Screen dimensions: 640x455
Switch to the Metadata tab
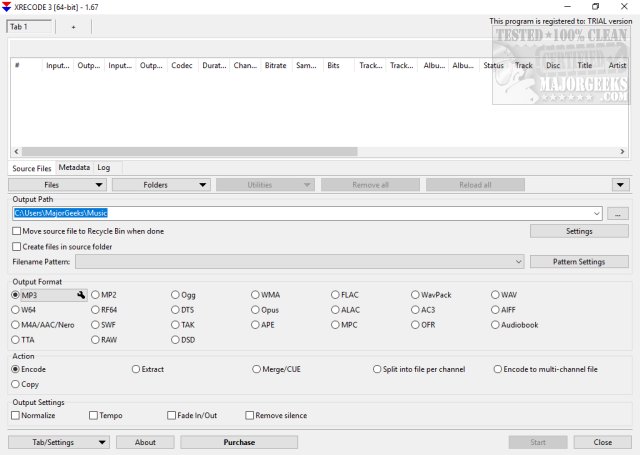tap(74, 167)
